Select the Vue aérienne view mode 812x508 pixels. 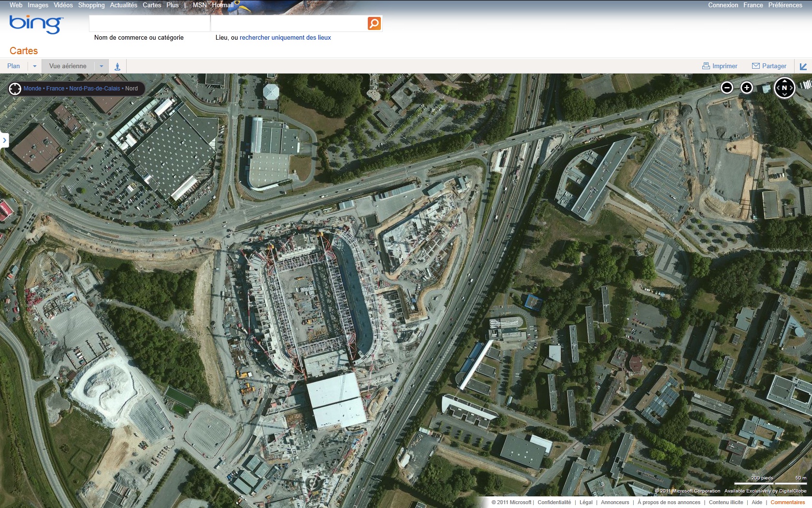tap(68, 66)
